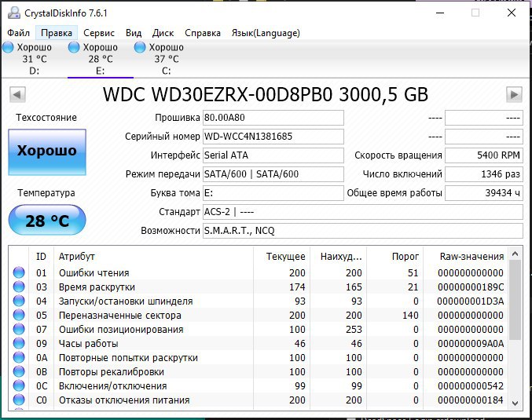Select drive D: at 31 °C

[x=34, y=59]
